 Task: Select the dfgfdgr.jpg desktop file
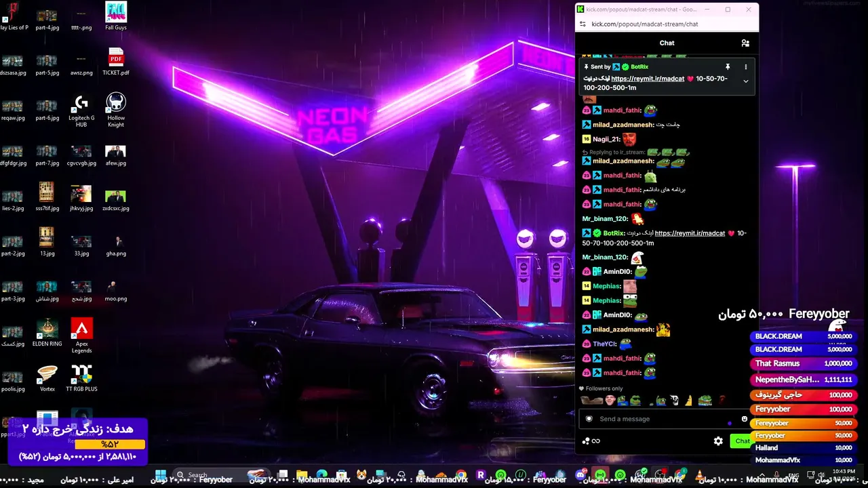tap(13, 156)
